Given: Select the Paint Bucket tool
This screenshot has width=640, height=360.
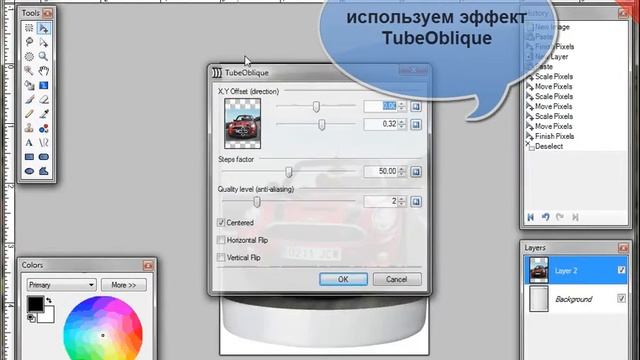Looking at the screenshot, I should pos(29,85).
